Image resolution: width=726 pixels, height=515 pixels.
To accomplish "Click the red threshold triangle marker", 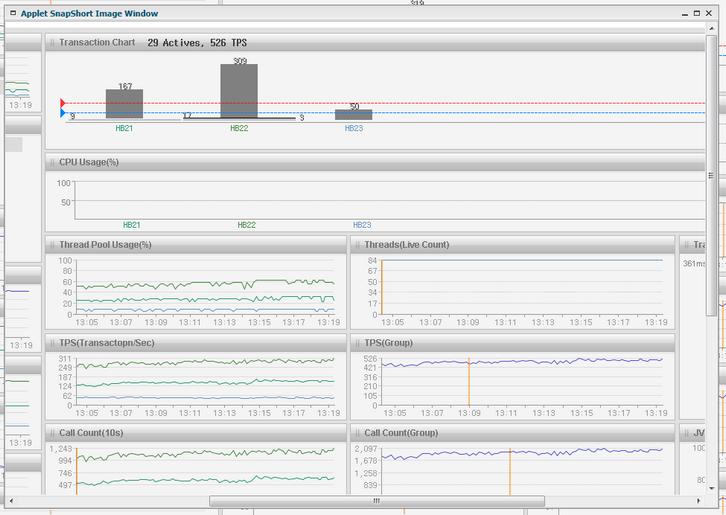I will [63, 103].
